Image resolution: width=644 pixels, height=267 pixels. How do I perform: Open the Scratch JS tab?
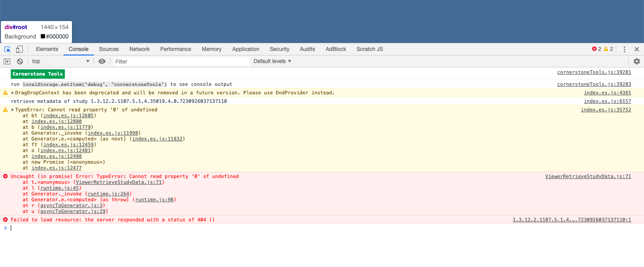(369, 49)
